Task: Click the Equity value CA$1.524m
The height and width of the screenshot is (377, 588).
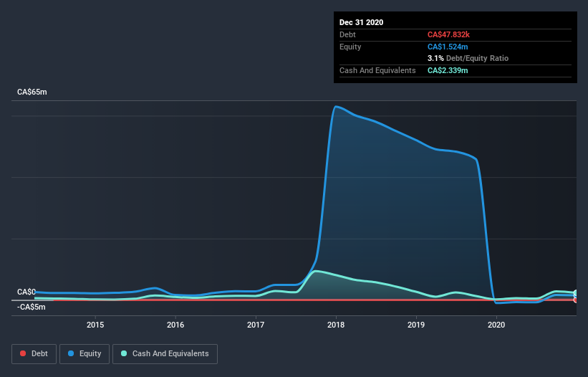Action: (448, 47)
